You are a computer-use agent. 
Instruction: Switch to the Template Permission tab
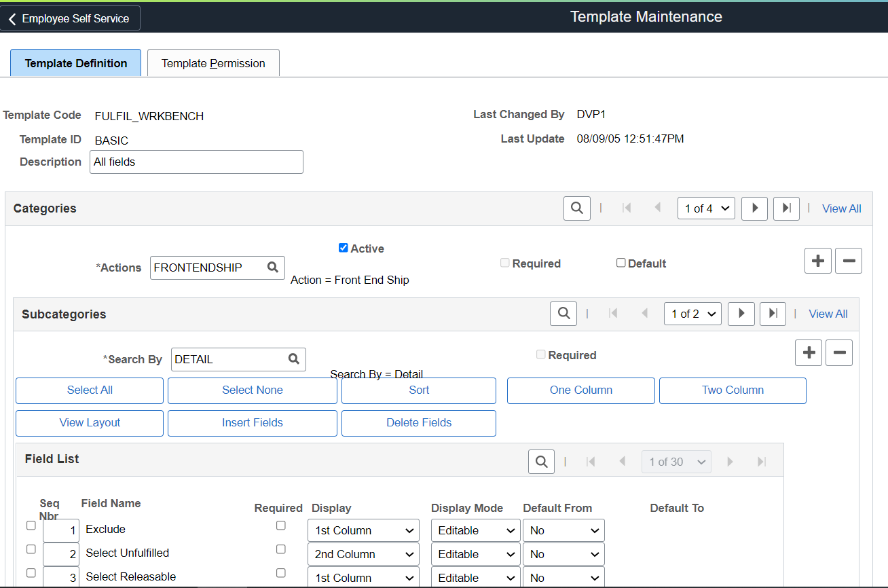pos(213,63)
